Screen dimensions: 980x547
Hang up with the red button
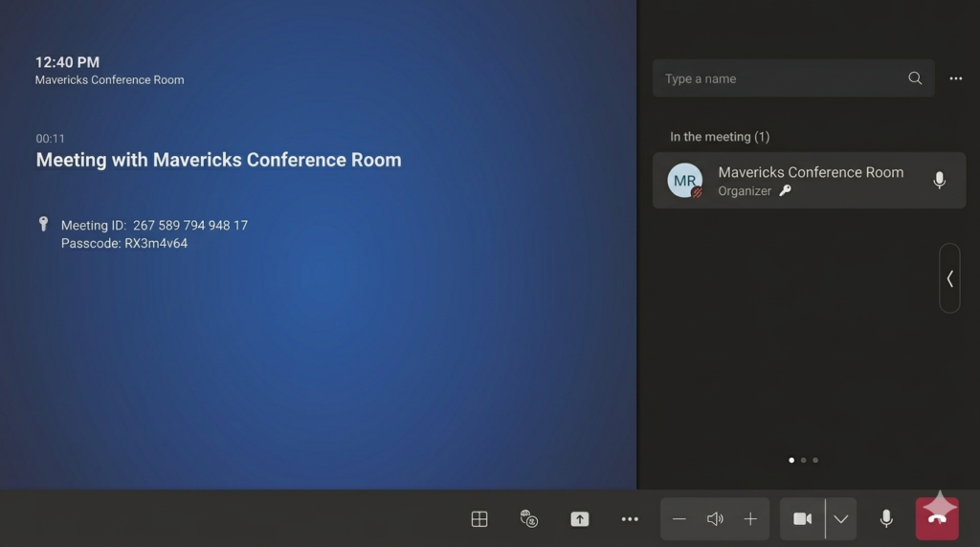(x=937, y=518)
